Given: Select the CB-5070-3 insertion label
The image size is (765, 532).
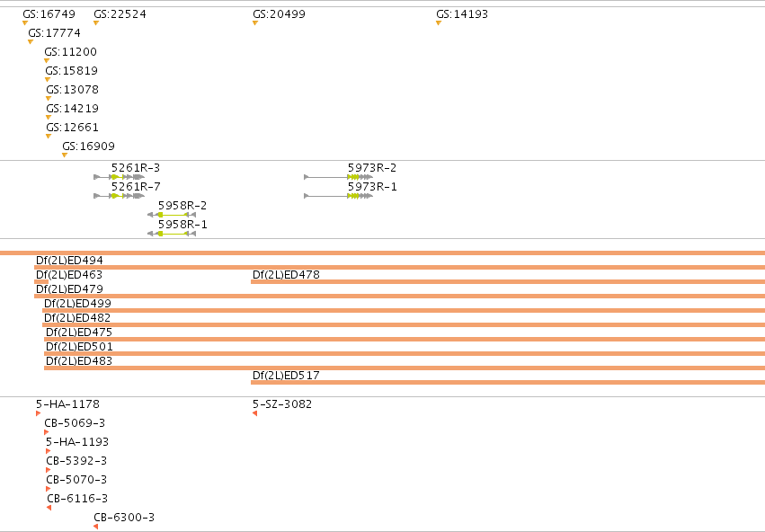Looking at the screenshot, I should click(x=76, y=480).
